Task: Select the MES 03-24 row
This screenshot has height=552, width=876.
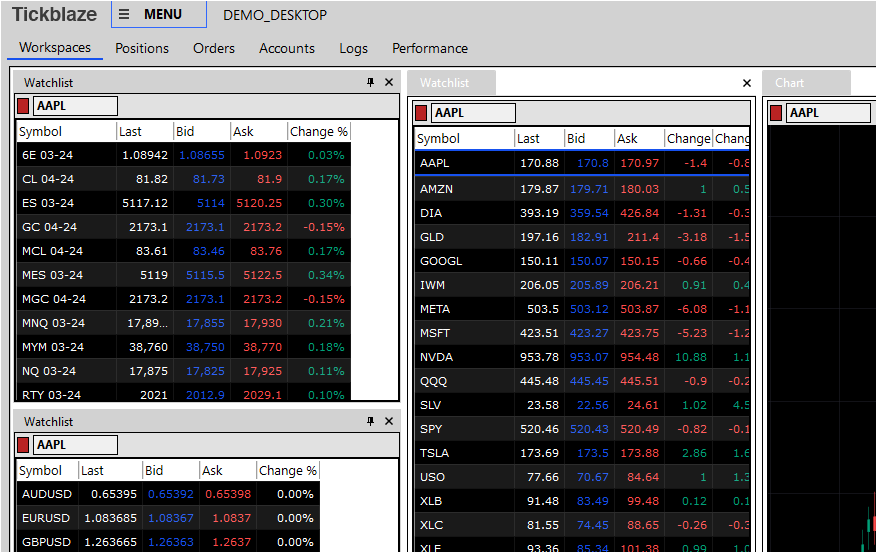Action: tap(184, 275)
